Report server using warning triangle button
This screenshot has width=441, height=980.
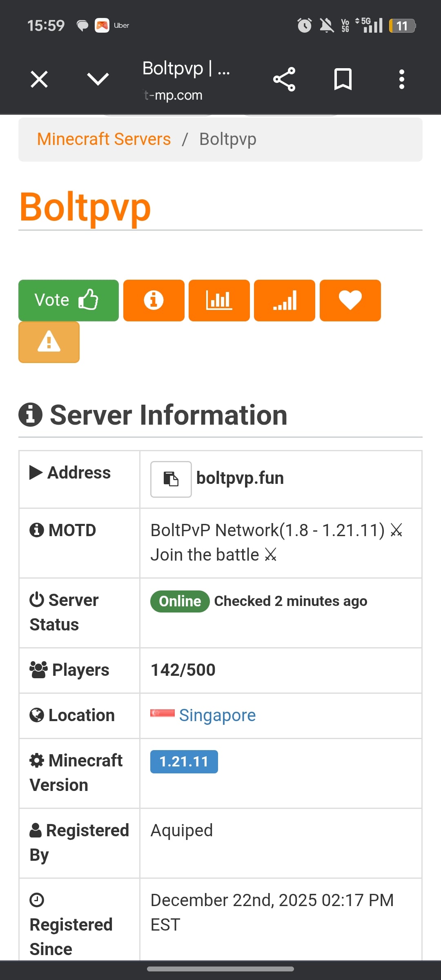pyautogui.click(x=49, y=342)
